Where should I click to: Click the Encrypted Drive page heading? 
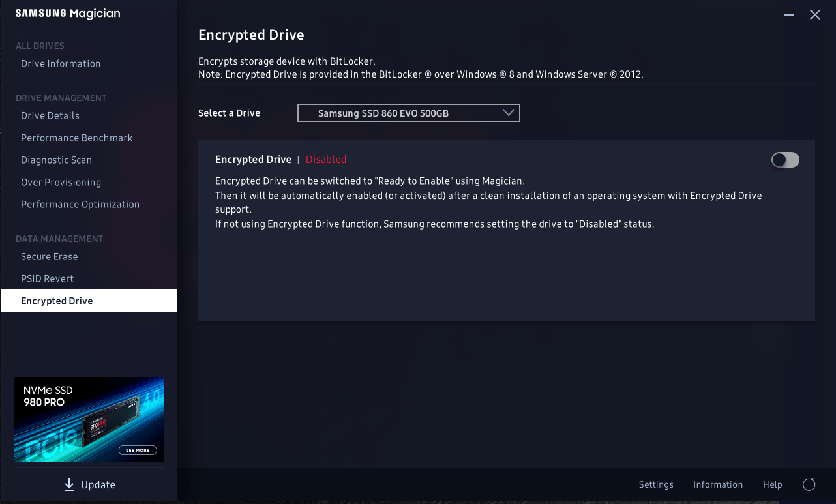[251, 35]
